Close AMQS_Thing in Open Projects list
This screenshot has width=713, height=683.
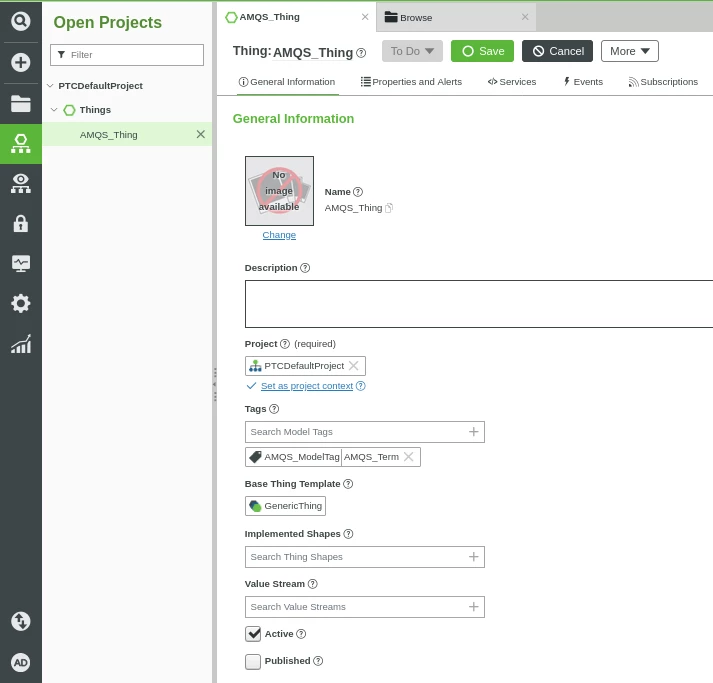pyautogui.click(x=201, y=134)
